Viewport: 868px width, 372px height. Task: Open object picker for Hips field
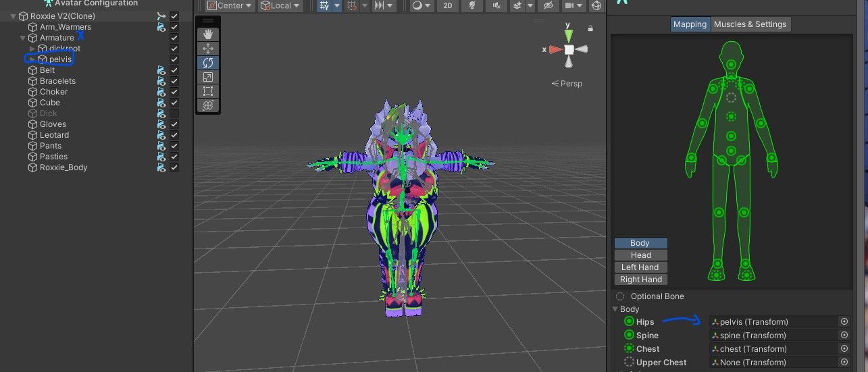click(844, 322)
